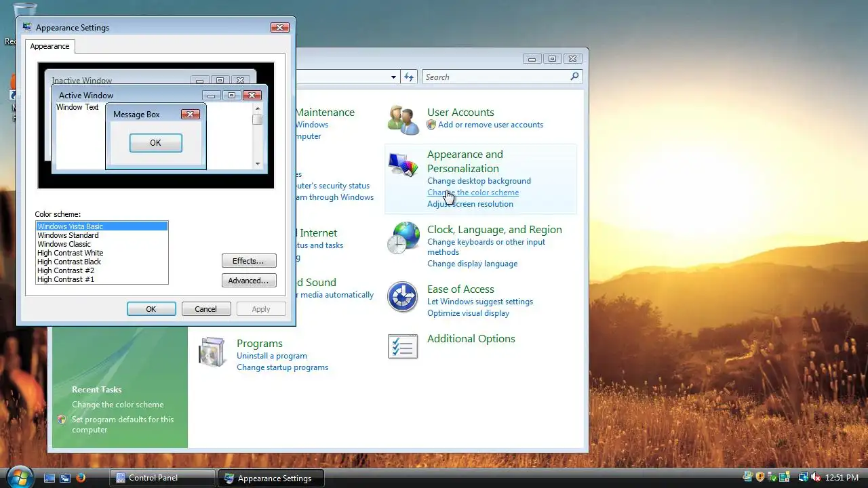
Task: Click Change display language link
Action: (472, 264)
